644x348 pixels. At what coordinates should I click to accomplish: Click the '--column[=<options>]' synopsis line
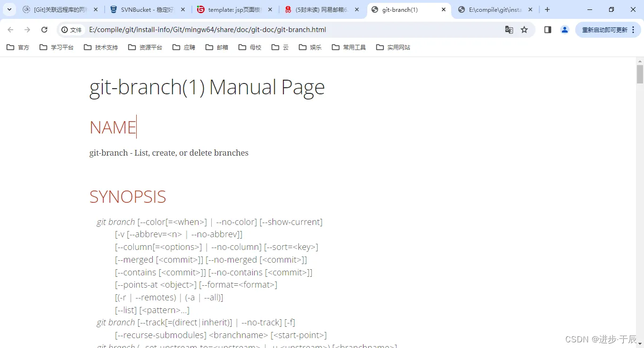click(216, 247)
